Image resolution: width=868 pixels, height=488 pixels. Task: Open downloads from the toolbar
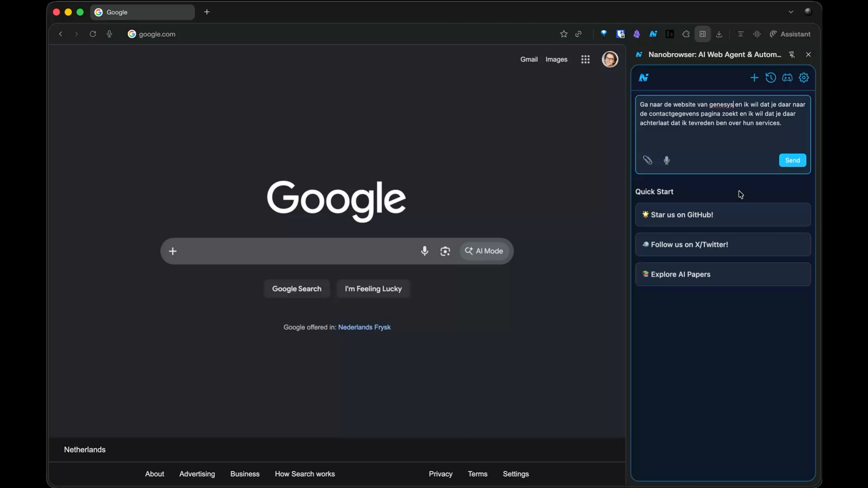[719, 34]
